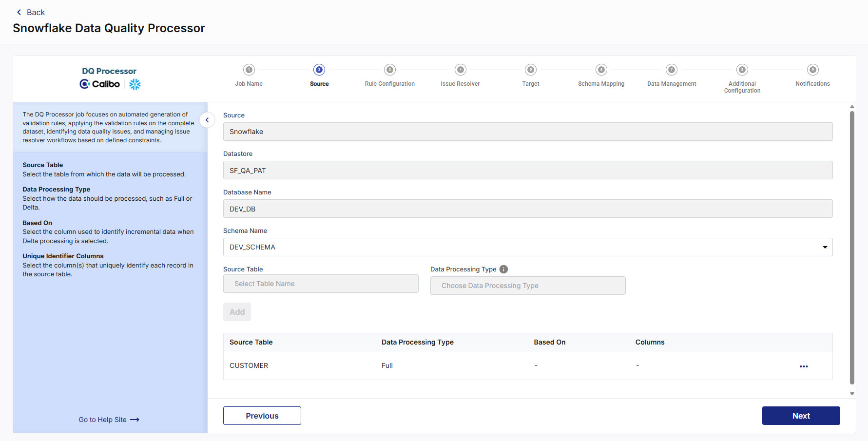
Task: Click the Back link text
Action: coord(36,12)
